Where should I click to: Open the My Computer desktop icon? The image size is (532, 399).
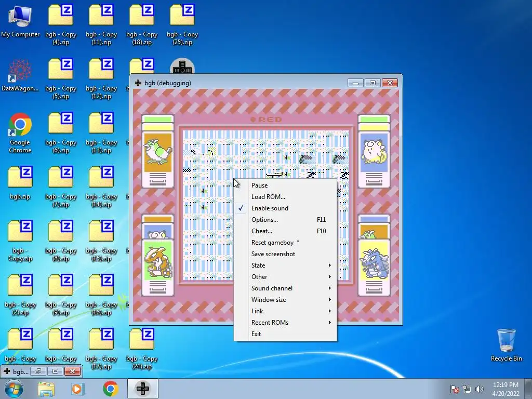(x=20, y=21)
